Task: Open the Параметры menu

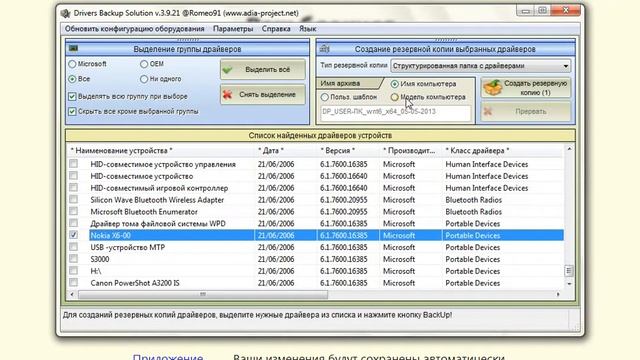Action: tap(233, 29)
